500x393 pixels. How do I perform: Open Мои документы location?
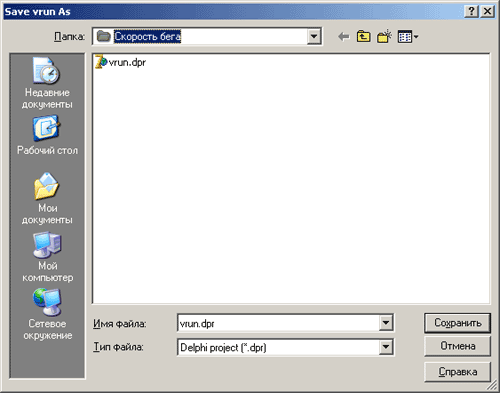coord(47,198)
